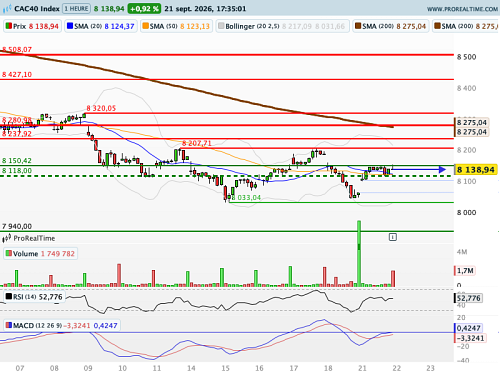Jump to date 09 on the time axis
The width and height of the screenshot is (500, 375).
(88, 368)
